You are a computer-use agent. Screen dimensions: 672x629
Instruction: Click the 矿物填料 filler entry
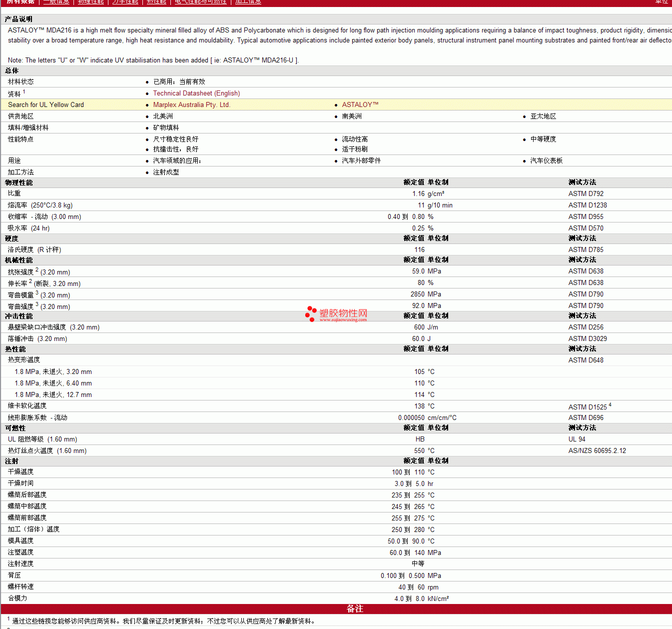coord(166,128)
